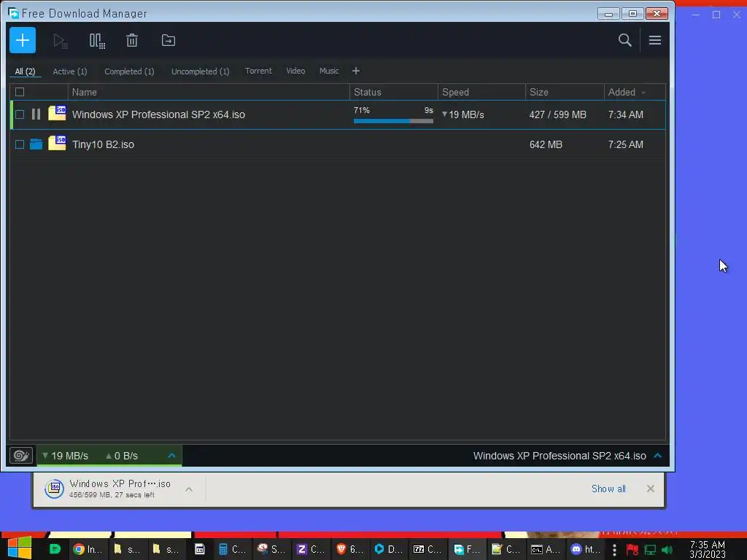The width and height of the screenshot is (747, 560).
Task: Switch to the Active (1) tab
Action: pyautogui.click(x=69, y=71)
